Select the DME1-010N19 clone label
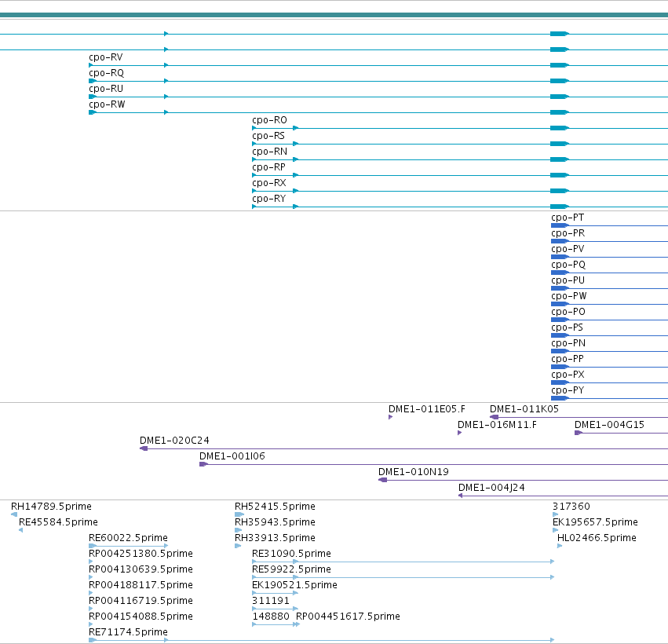This screenshot has height=644, width=668. point(413,472)
